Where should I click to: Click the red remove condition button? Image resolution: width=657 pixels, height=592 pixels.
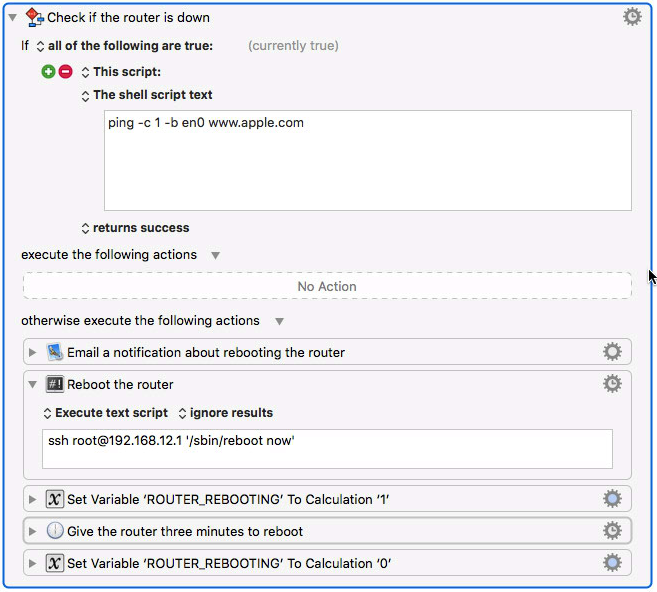[65, 72]
